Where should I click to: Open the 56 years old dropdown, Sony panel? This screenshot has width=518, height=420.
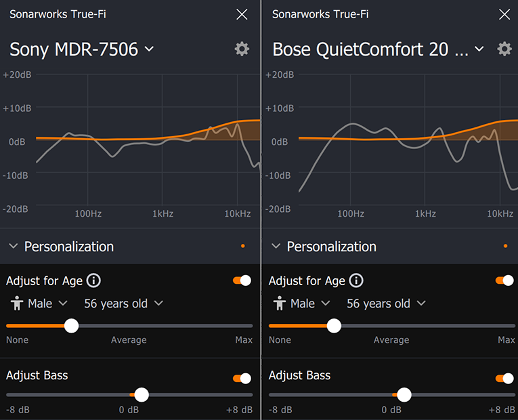pyautogui.click(x=123, y=303)
